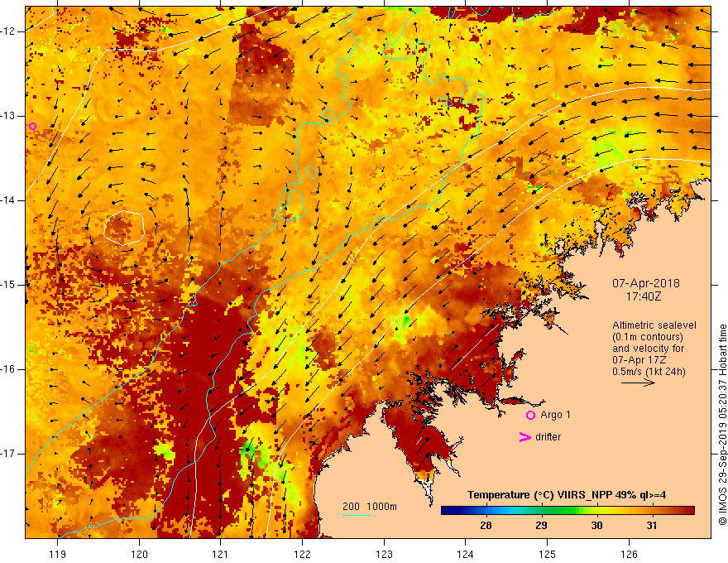Click the '07-Apr-2018' date label
This screenshot has height=563, width=728.
[646, 283]
